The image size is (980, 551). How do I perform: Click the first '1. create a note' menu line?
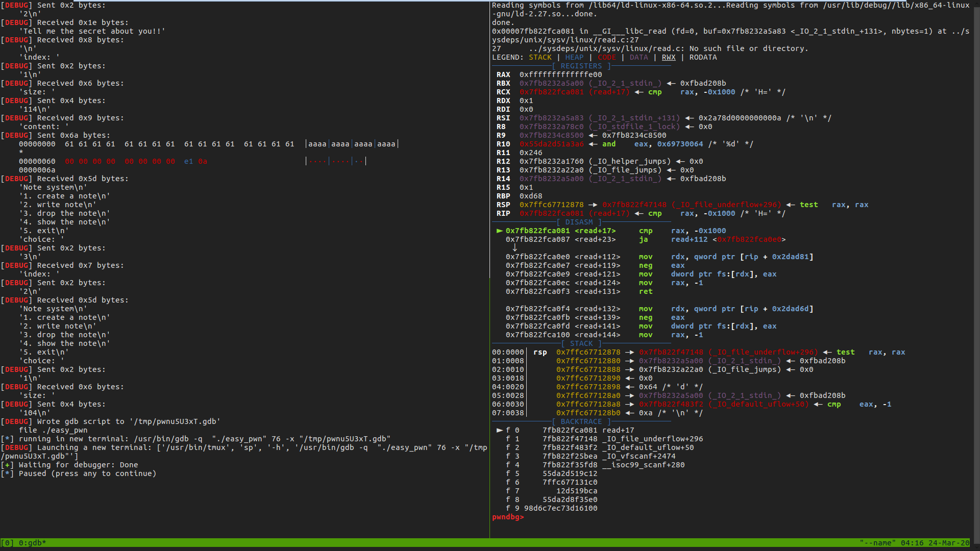tap(65, 196)
